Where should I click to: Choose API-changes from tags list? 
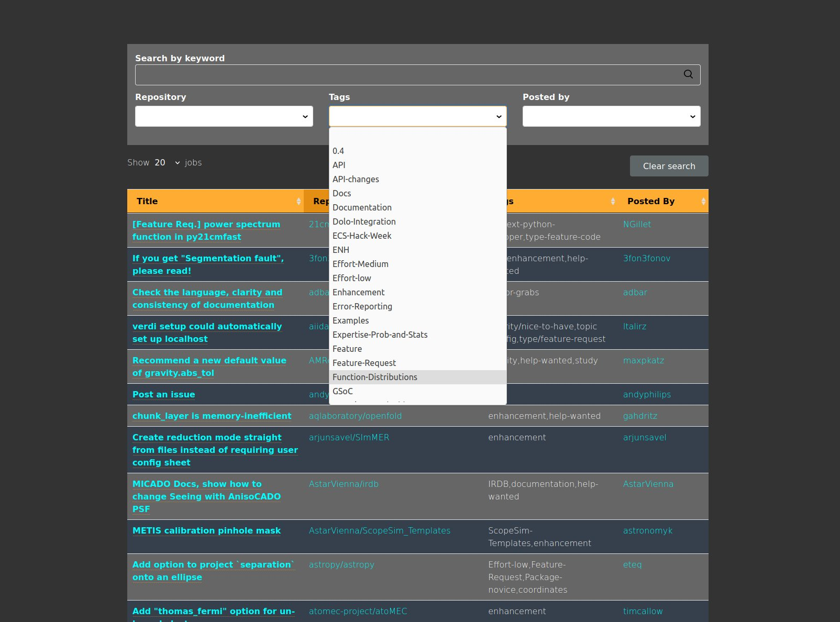click(x=356, y=179)
